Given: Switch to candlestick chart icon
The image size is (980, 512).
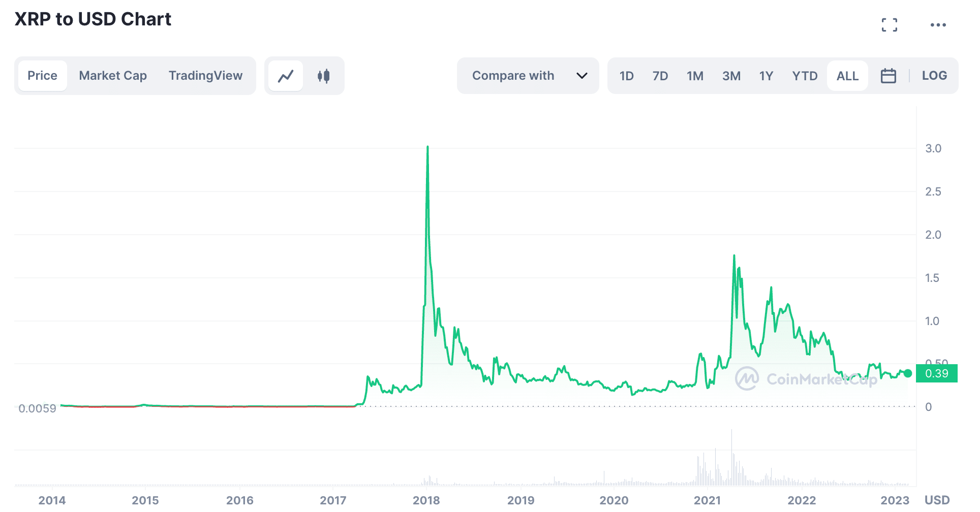Looking at the screenshot, I should [323, 76].
